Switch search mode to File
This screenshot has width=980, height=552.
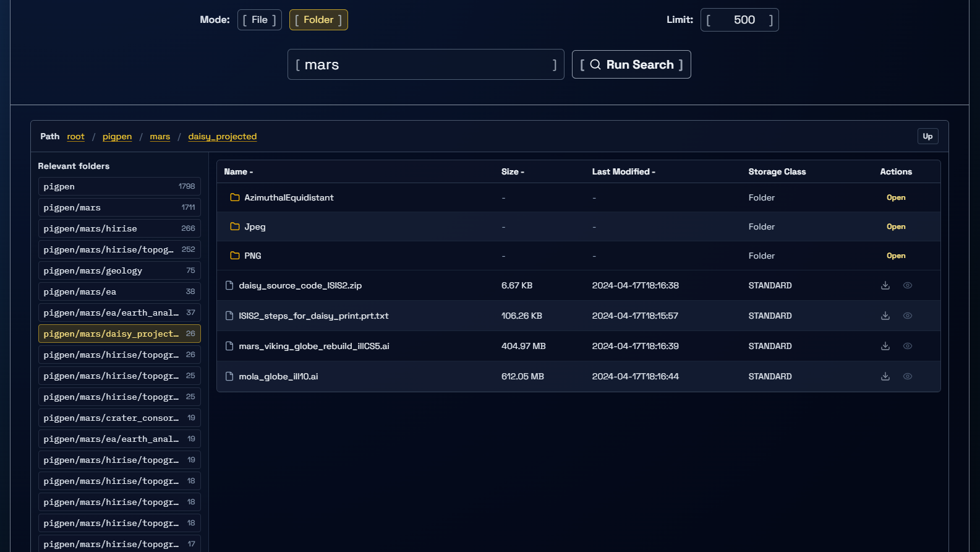click(260, 20)
